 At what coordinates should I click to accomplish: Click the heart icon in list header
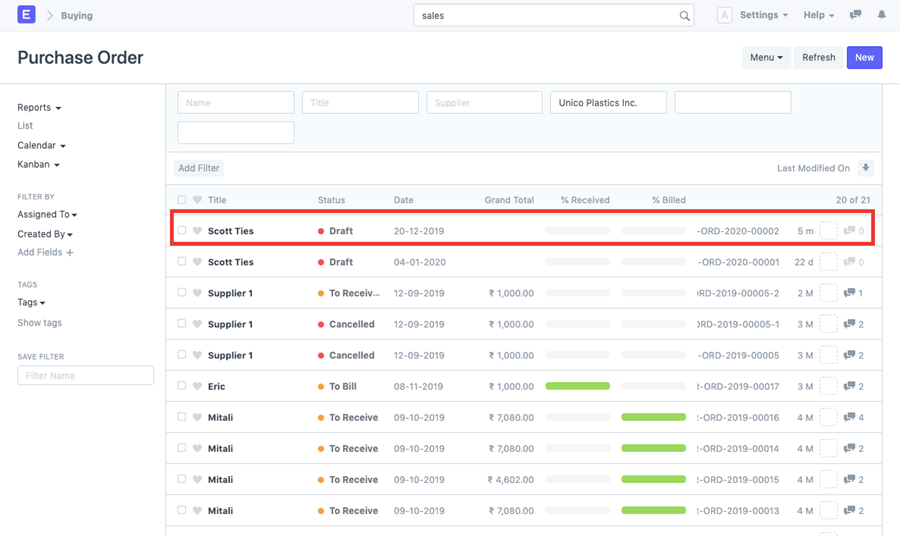[x=197, y=200]
